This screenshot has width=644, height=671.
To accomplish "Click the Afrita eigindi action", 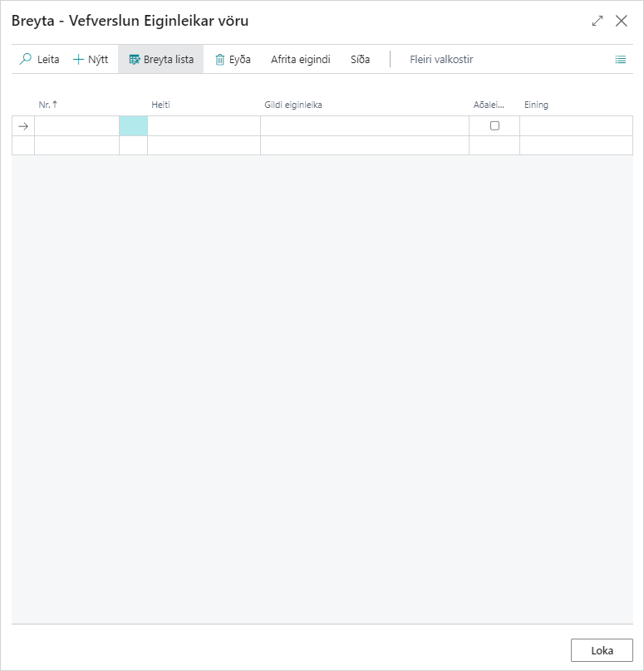I will [300, 60].
